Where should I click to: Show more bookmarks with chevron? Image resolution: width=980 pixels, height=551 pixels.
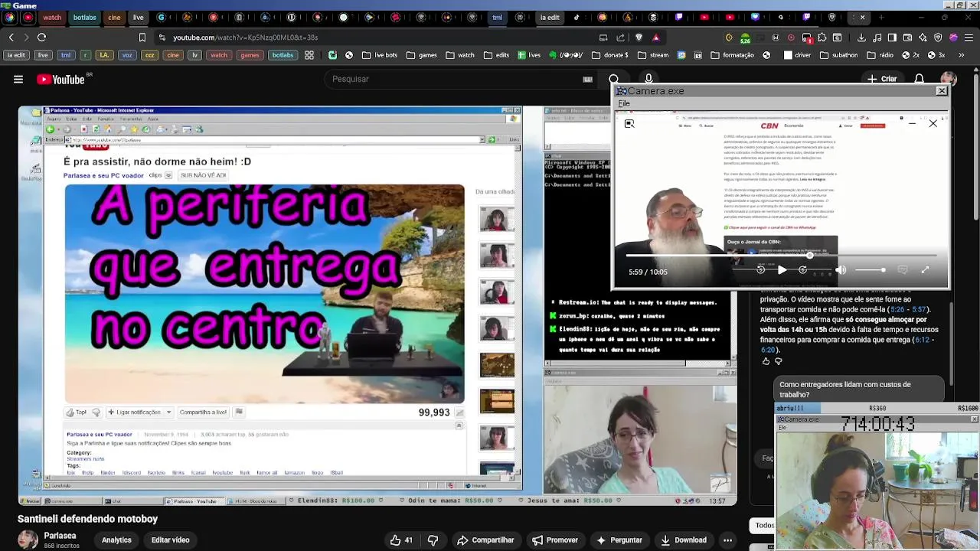962,55
